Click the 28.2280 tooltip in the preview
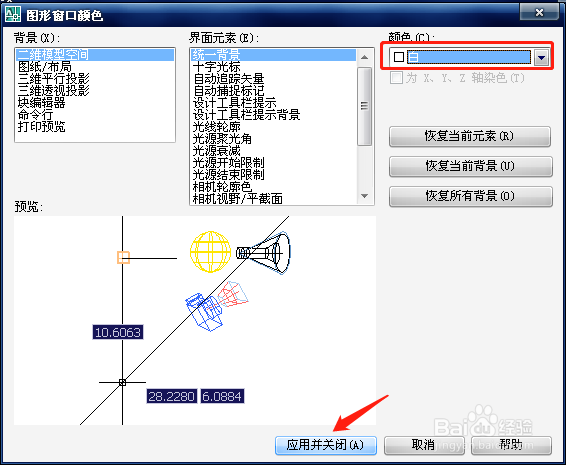This screenshot has width=566, height=465. coord(172,396)
